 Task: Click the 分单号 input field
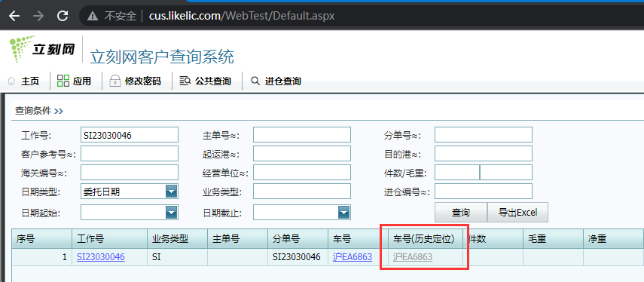point(484,135)
